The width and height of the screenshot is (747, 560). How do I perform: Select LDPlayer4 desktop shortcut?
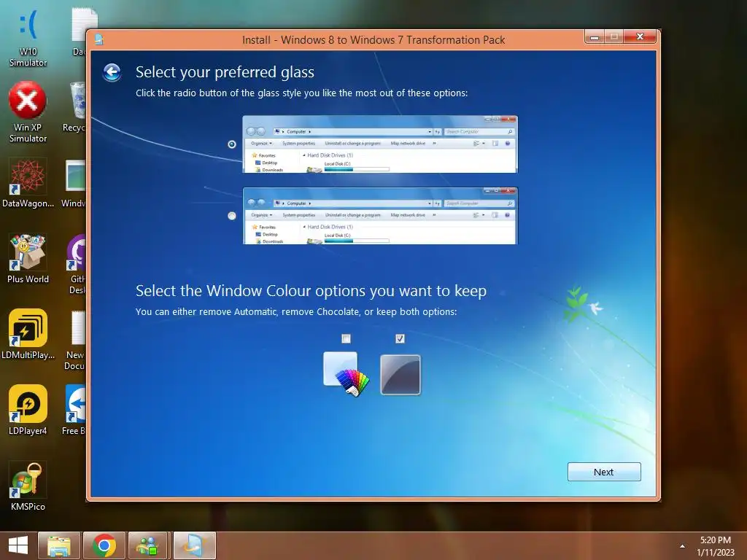28,410
